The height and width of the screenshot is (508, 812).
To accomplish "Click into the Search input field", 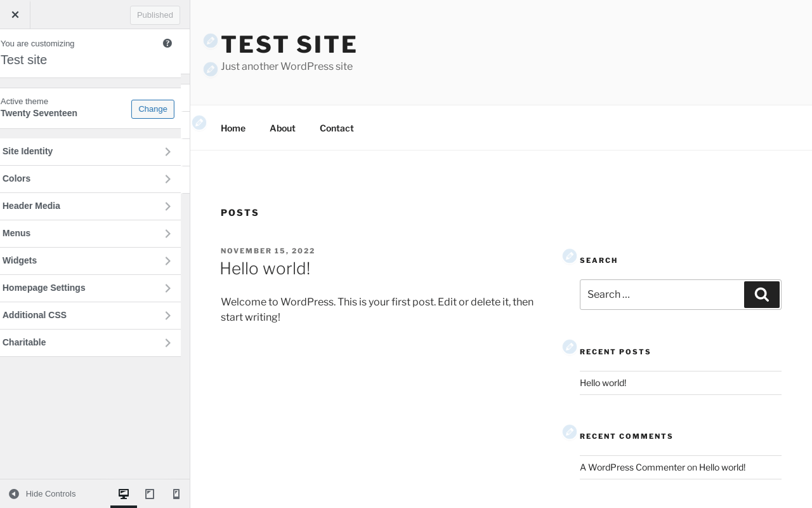I will pyautogui.click(x=662, y=295).
